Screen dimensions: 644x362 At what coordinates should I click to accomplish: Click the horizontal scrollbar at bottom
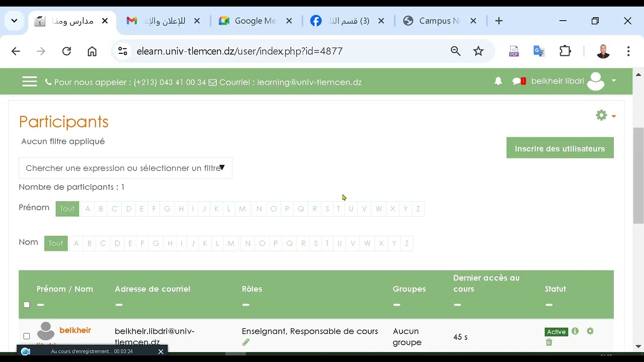(235, 353)
